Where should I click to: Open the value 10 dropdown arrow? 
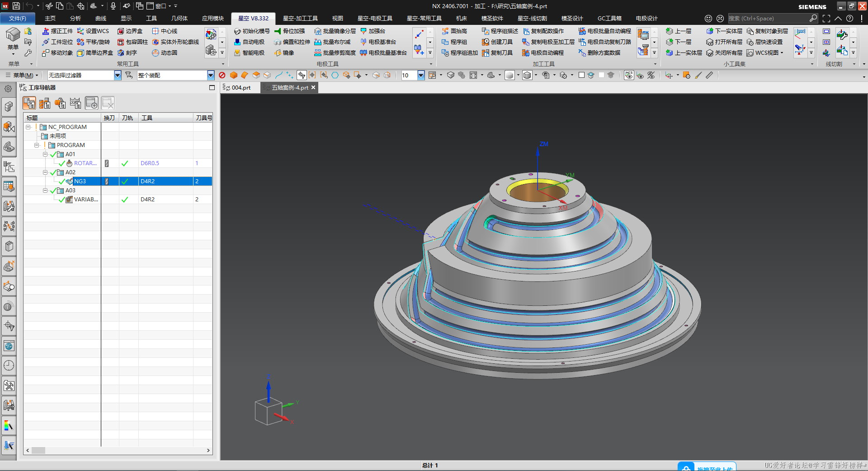tap(421, 75)
